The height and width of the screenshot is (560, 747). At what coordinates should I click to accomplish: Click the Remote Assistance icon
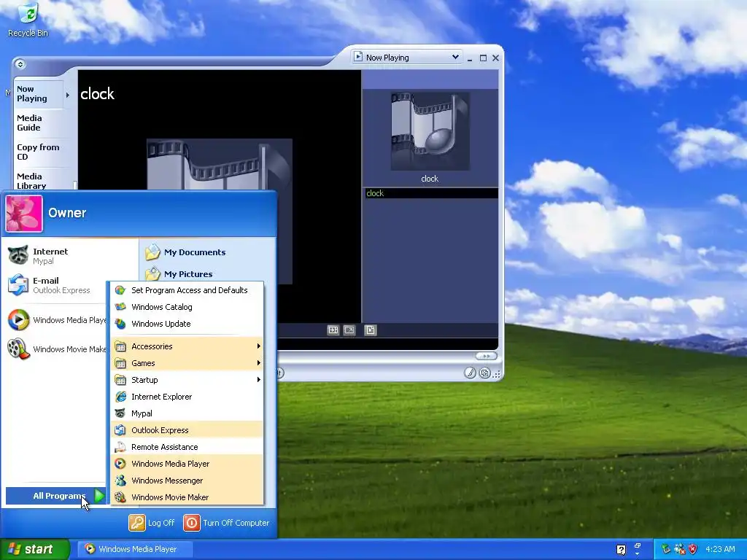120,447
